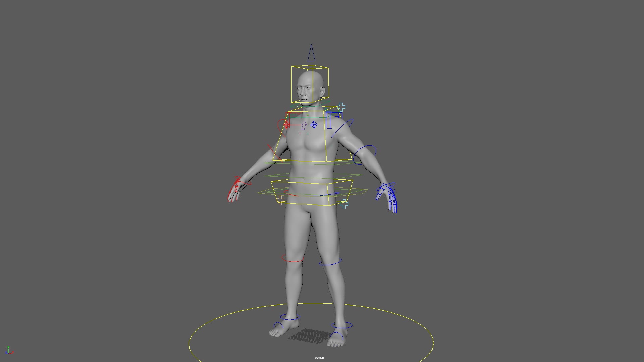Select the purple arrow control on the chest
This screenshot has width=644, height=362.
tap(304, 126)
